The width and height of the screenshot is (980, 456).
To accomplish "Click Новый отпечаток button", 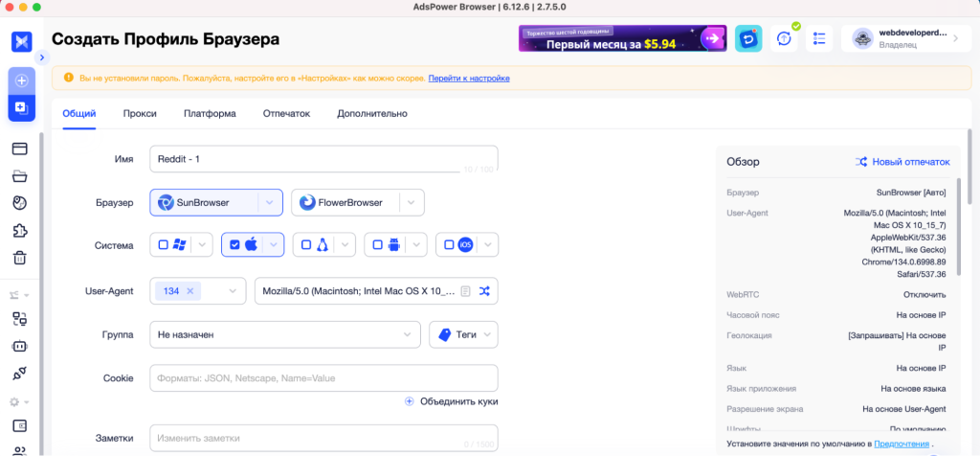I will (x=902, y=162).
